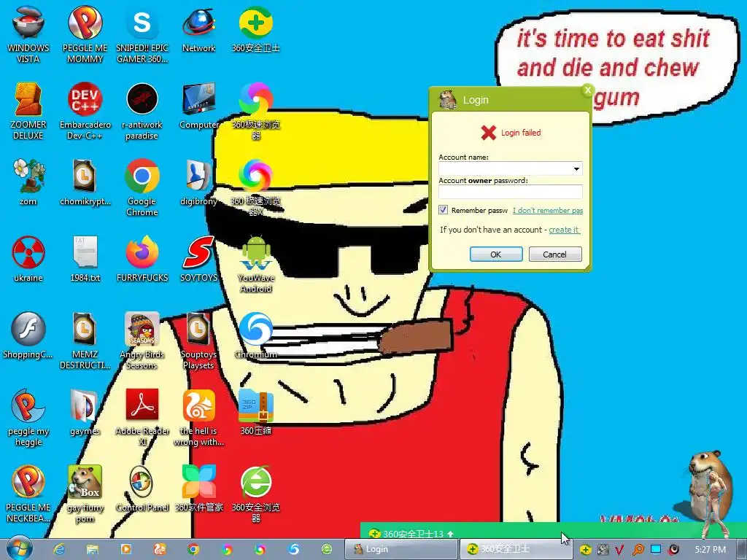The height and width of the screenshot is (560, 747).
Task: Open the Control Panel desktop icon
Action: click(x=142, y=489)
